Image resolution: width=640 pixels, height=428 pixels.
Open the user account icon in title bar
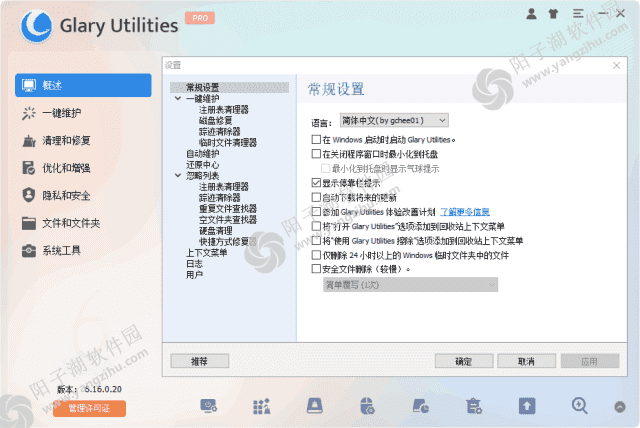click(531, 14)
